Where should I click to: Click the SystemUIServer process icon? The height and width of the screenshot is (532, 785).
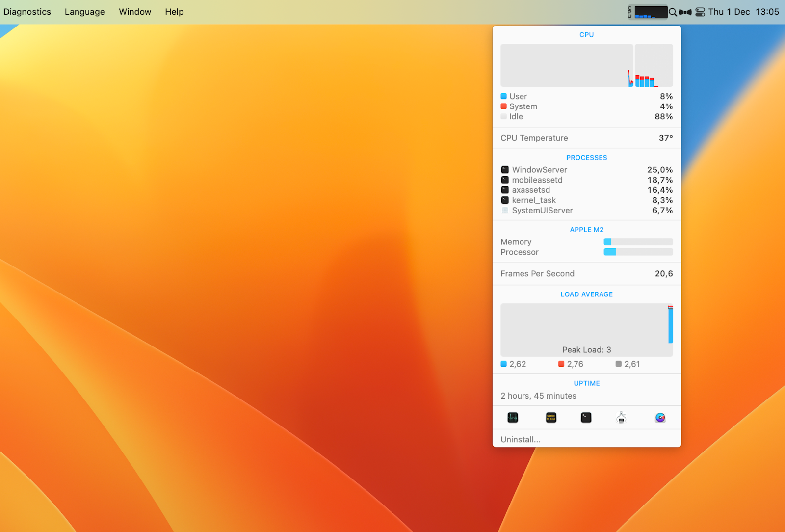pos(505,210)
